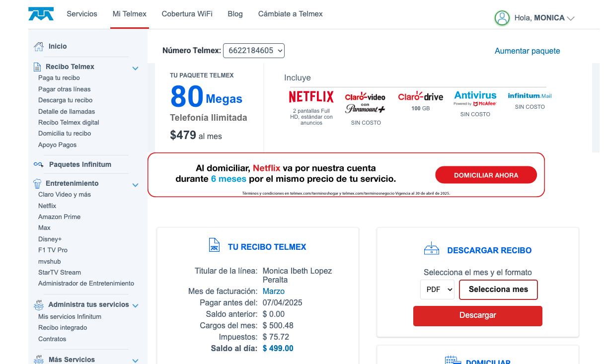Open the Netflix sidebar link
Screen dimensions: 604x364
click(47, 206)
